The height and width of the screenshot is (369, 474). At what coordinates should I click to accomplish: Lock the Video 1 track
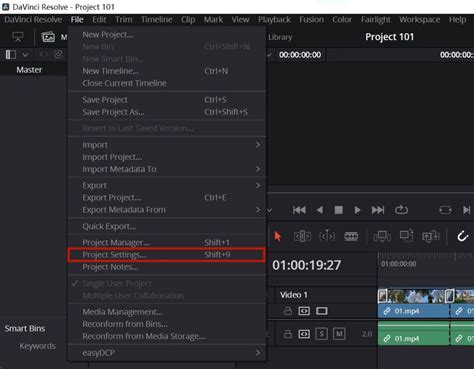pos(288,311)
